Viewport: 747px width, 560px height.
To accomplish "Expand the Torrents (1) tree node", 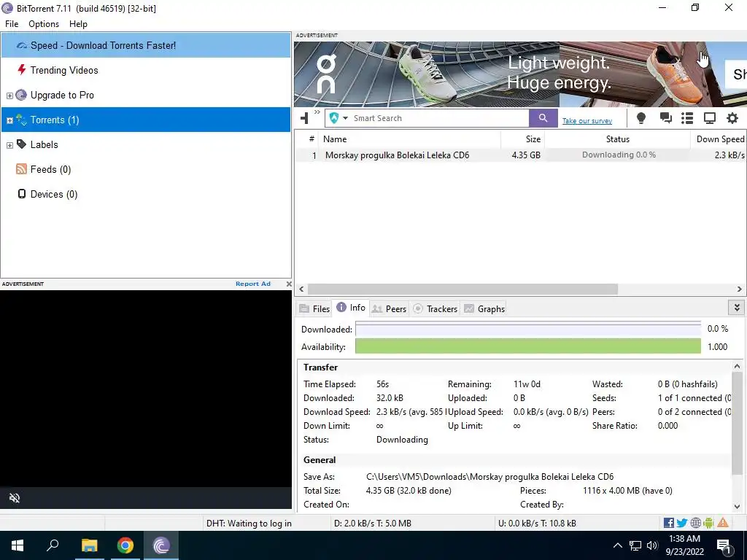I will pos(9,120).
